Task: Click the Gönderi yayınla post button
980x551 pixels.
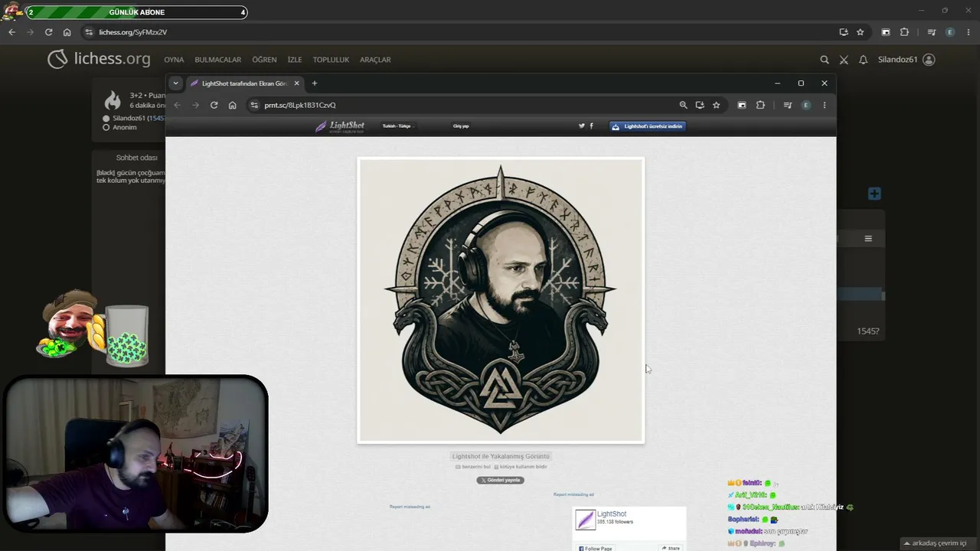Action: (501, 481)
